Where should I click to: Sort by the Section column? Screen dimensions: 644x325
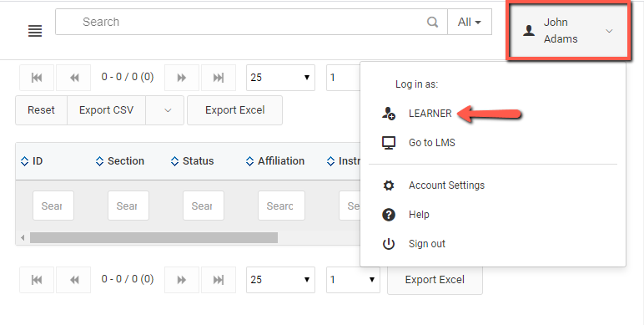[x=120, y=161]
